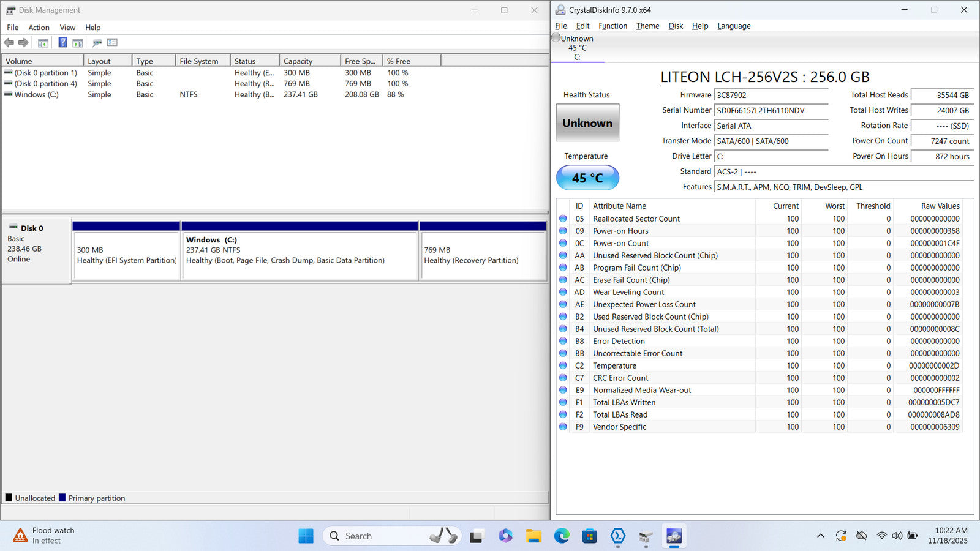Open the Theme menu in CrystalDiskInfo
Screen dimensions: 980x551
[x=647, y=26]
